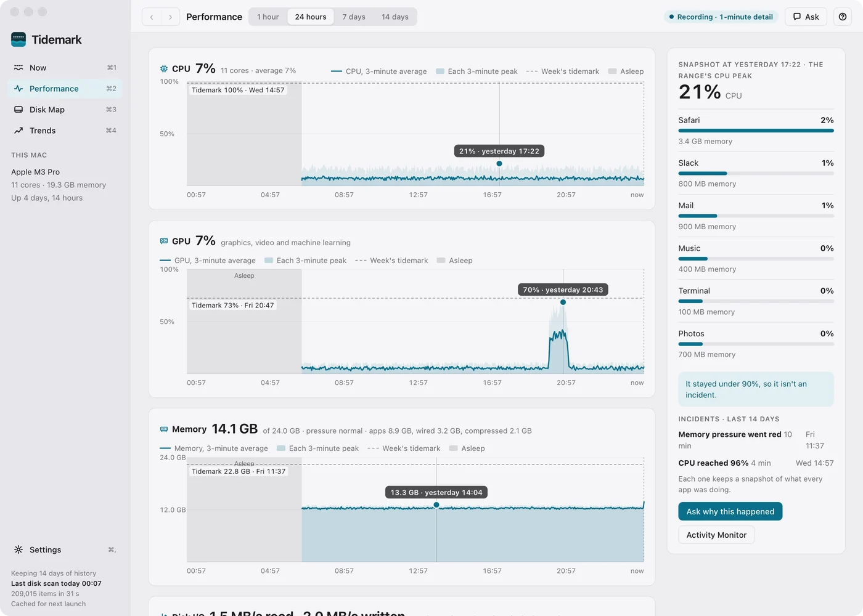Click Mail CPU usage bar
The image size is (863, 616).
point(756,216)
